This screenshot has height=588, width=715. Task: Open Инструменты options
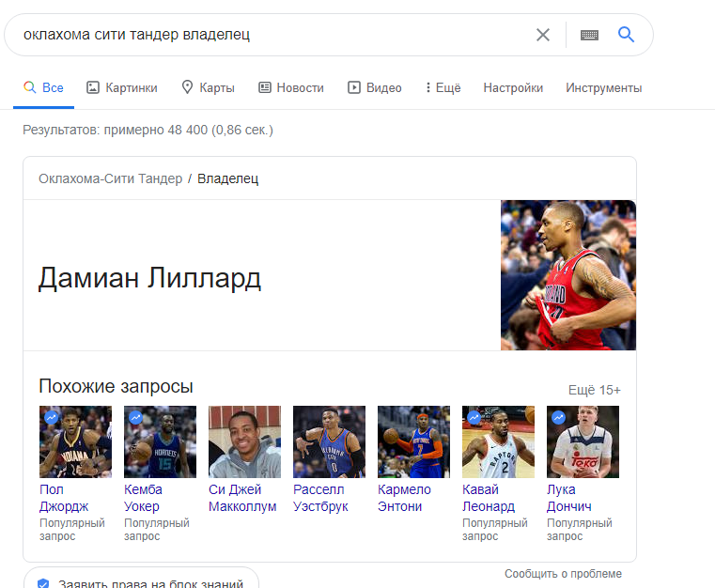pyautogui.click(x=604, y=87)
